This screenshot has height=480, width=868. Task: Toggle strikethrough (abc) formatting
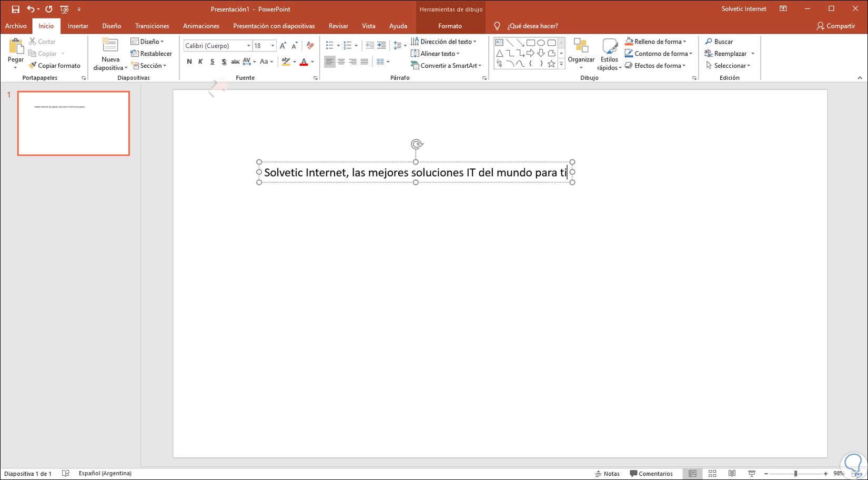pos(235,62)
